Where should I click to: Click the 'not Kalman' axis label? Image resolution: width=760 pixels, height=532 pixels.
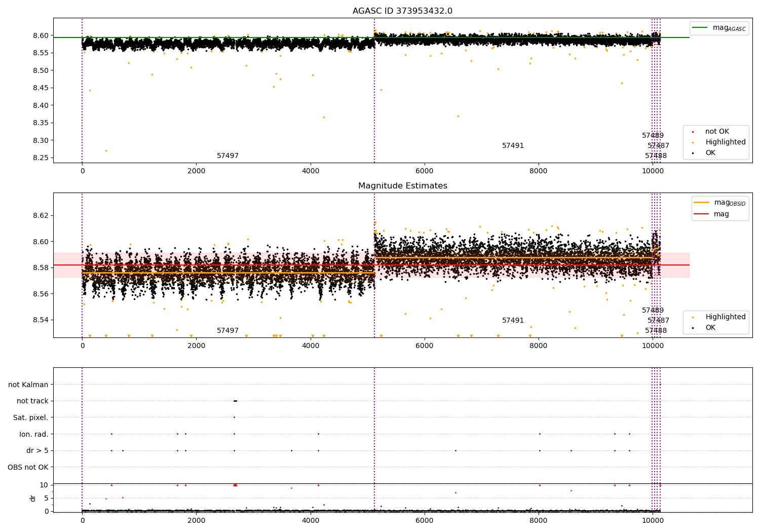tap(28, 385)
